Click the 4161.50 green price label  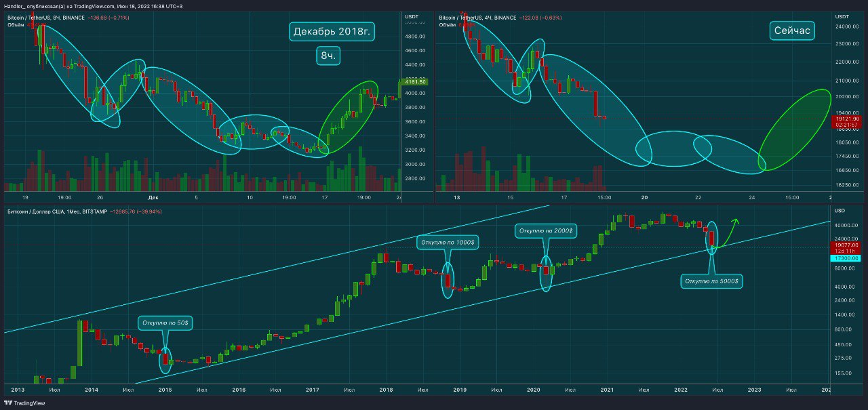(414, 82)
